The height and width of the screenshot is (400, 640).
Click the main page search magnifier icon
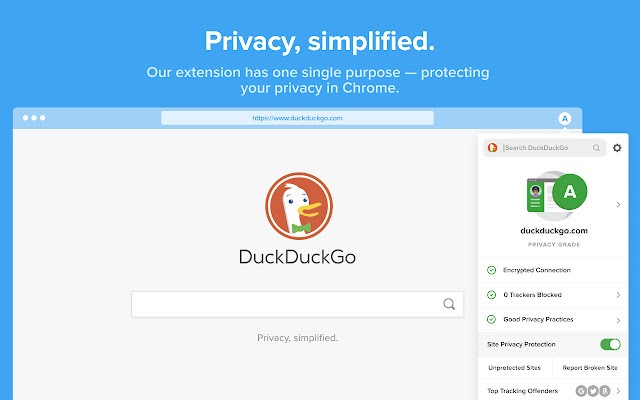(x=449, y=304)
